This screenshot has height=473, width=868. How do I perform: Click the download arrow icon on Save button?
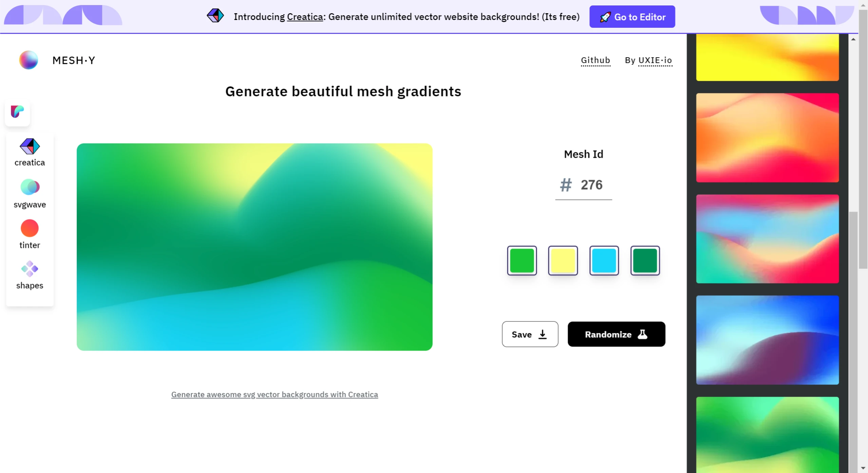click(542, 334)
